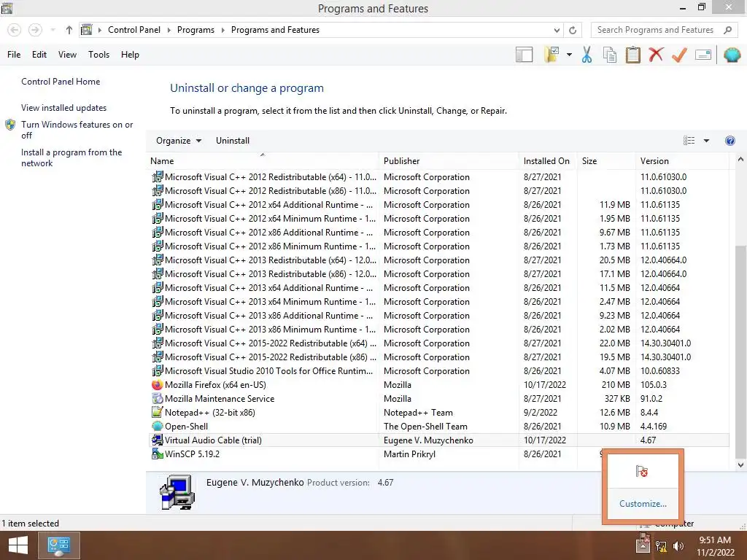Open the recent locations dropdown arrow
Viewport: 747px width, 560px height.
pos(53,30)
